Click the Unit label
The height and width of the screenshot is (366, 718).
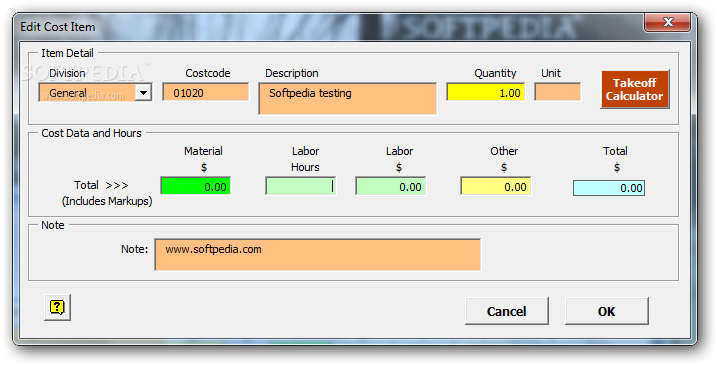551,73
